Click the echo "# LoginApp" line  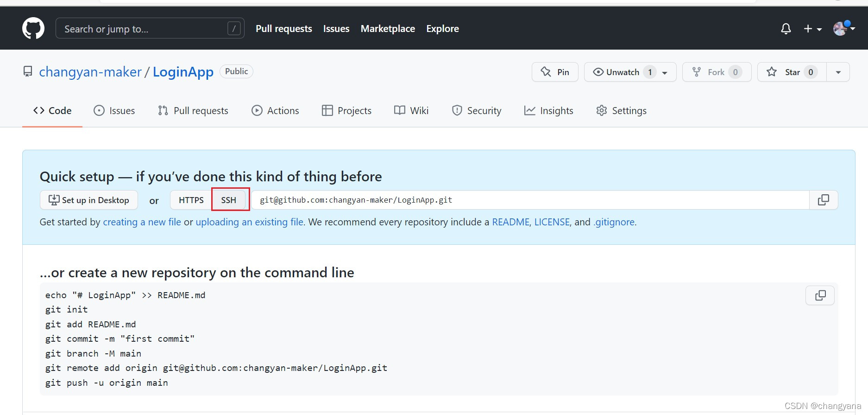coord(125,295)
